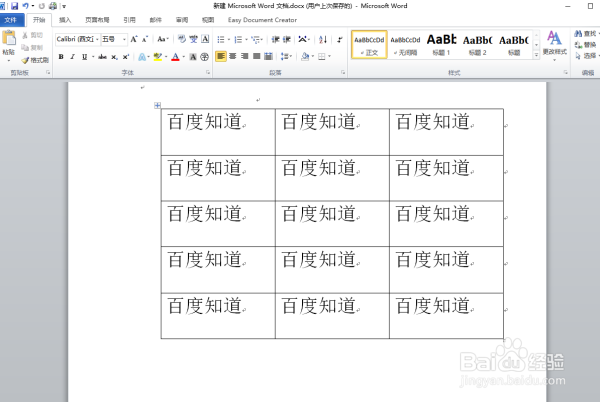
Task: Apply the Heading 1 style
Action: point(441,45)
